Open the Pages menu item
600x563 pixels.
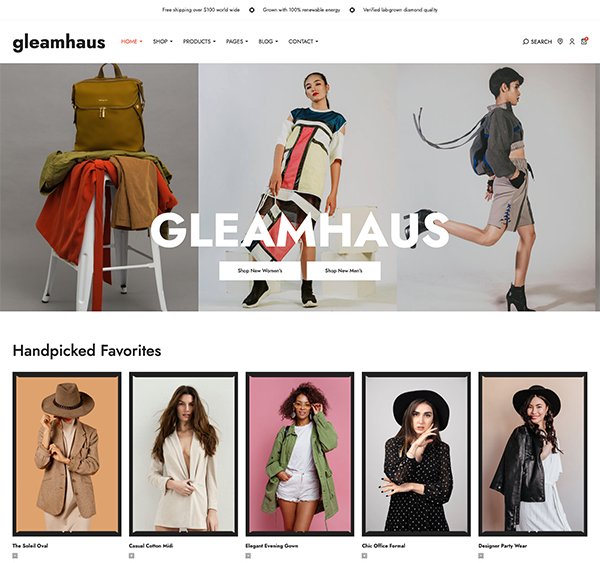(237, 41)
